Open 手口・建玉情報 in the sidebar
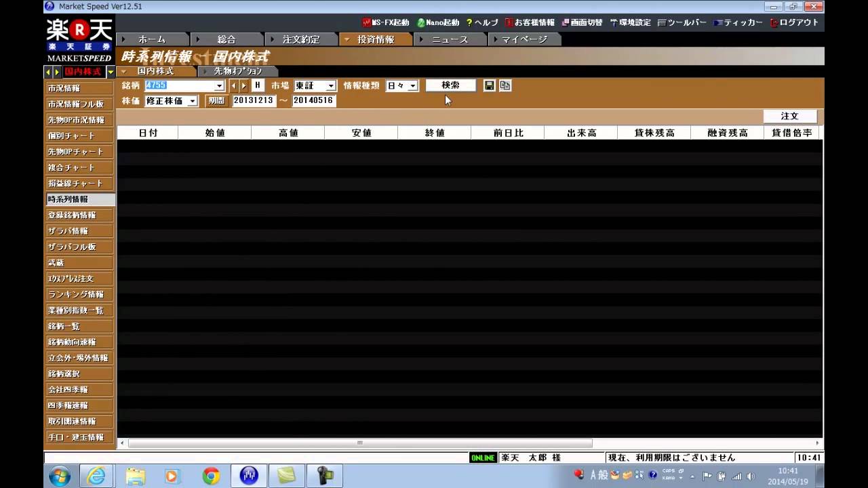868x488 pixels. (79, 437)
